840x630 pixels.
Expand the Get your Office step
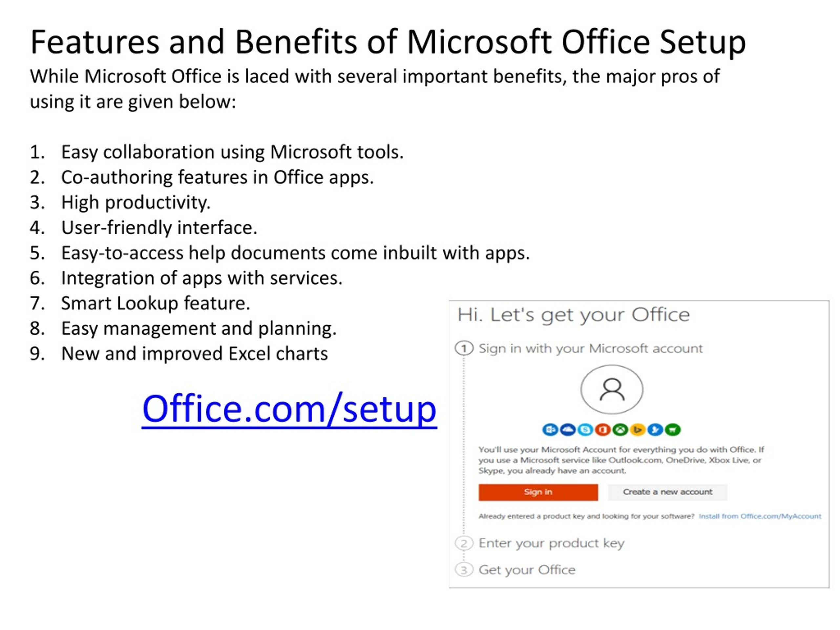(527, 570)
